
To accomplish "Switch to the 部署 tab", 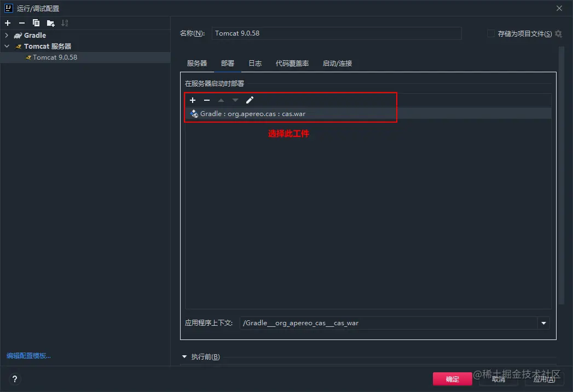I will 227,64.
